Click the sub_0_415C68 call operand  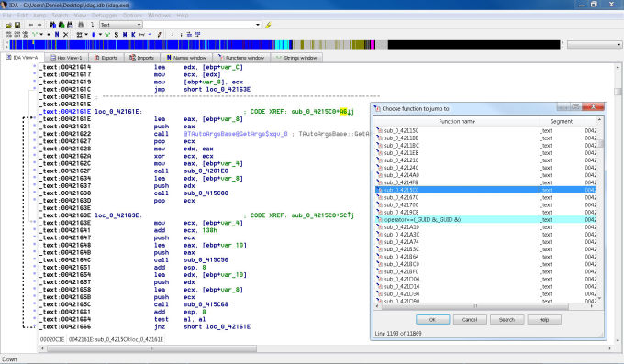206,304
